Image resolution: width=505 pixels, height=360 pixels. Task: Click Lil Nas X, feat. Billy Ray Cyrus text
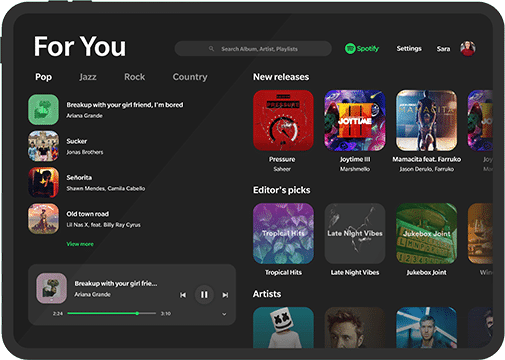click(x=103, y=225)
